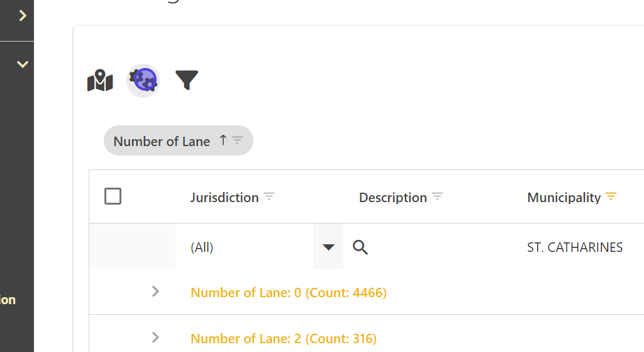Click the Description search magnifier icon
Screen dimensions: 644x352
tap(360, 247)
